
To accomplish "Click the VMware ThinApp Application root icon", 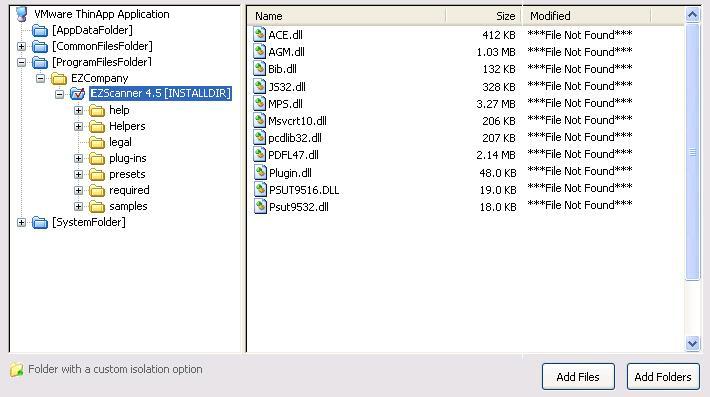I will point(22,14).
